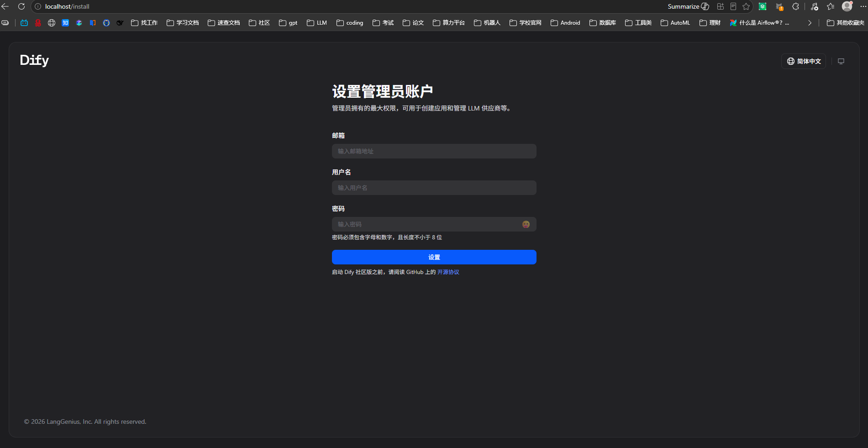Show more bookmarks with the overflow chevron
The height and width of the screenshot is (448, 868).
point(810,23)
